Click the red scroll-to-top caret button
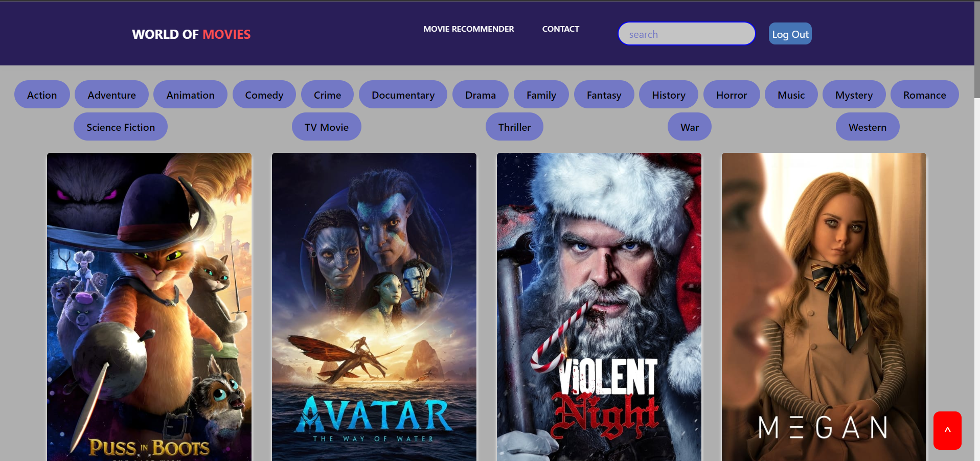Image resolution: width=980 pixels, height=461 pixels. (947, 430)
